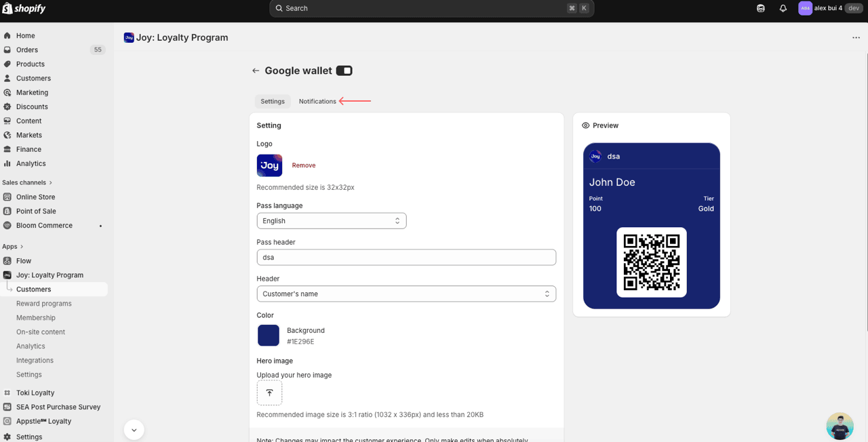Viewport: 868px width, 442px height.
Task: Click the round chevron-down button in sidebar
Action: pyautogui.click(x=134, y=430)
